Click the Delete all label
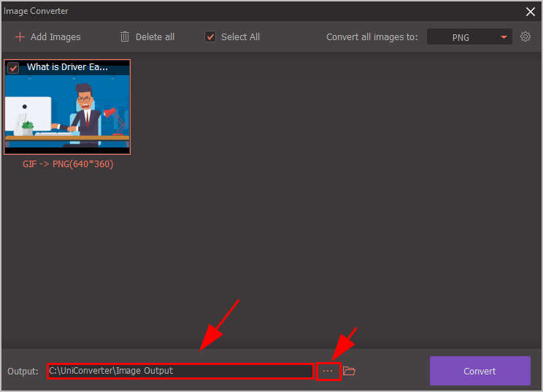This screenshot has height=392, width=543. (x=155, y=37)
